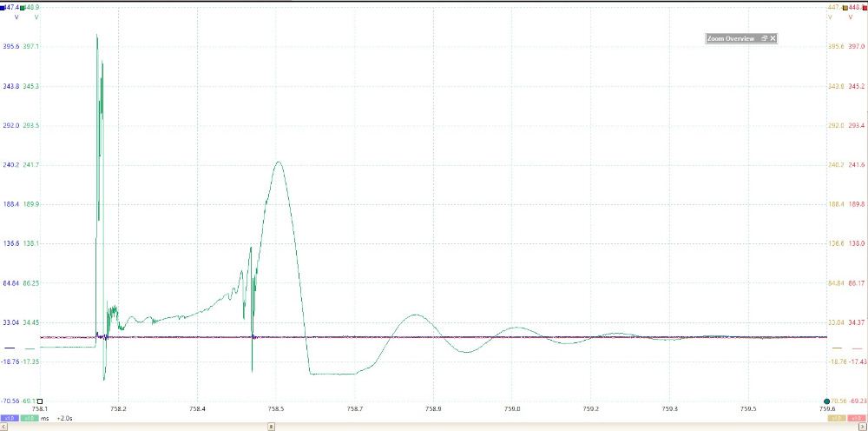
Task: Click the blue channel ruler handle at top-left
Action: click(3, 7)
